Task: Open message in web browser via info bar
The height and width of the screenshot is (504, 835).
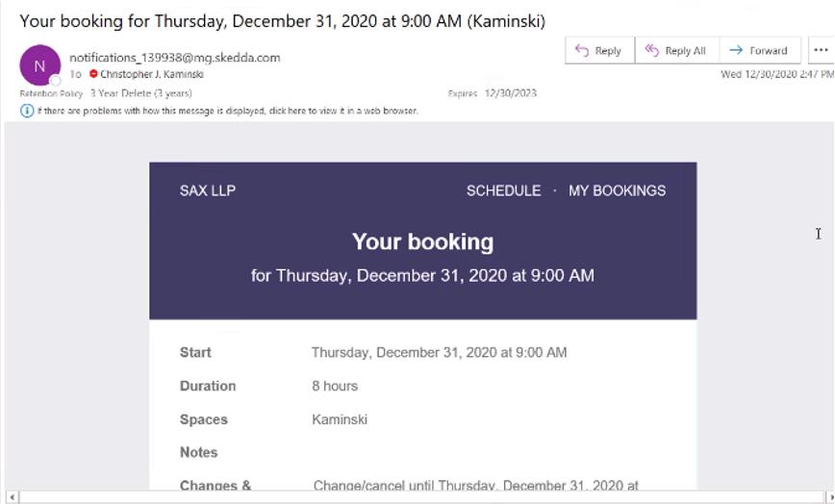Action: point(227,111)
